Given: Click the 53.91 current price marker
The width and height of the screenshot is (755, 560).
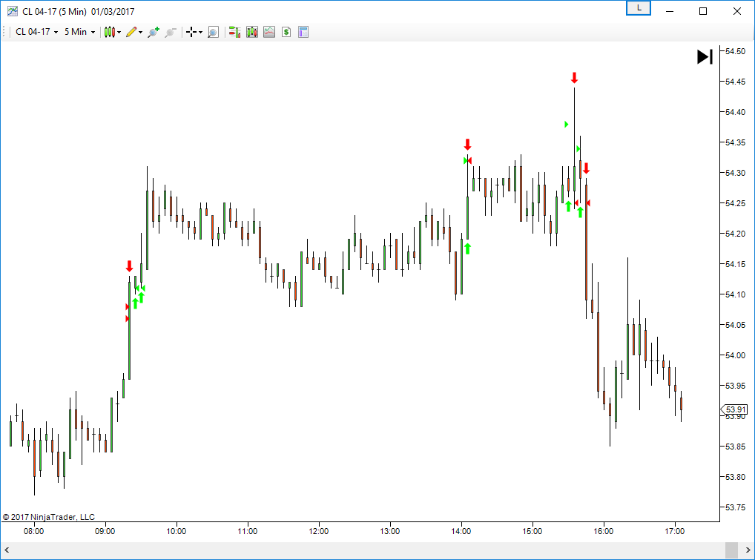Looking at the screenshot, I should click(x=734, y=409).
